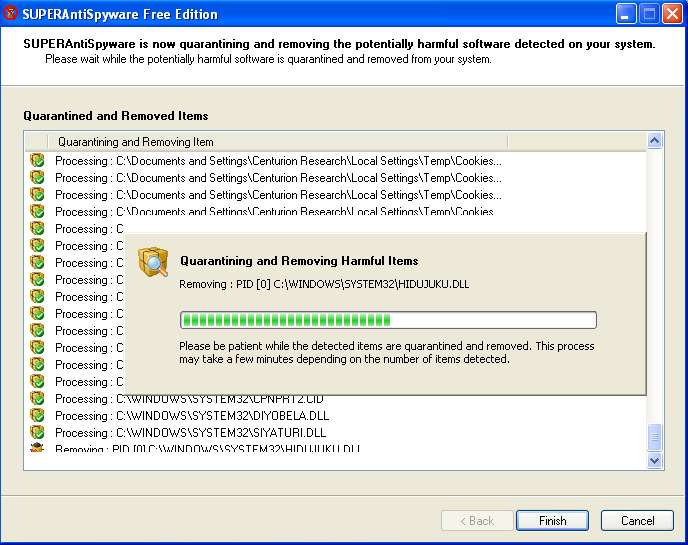Image resolution: width=688 pixels, height=545 pixels.
Task: Click the list's scroll down arrow
Action: point(655,460)
